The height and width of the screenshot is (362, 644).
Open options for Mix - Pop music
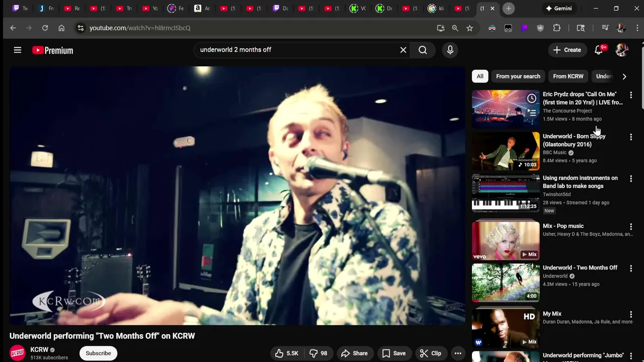pyautogui.click(x=631, y=227)
